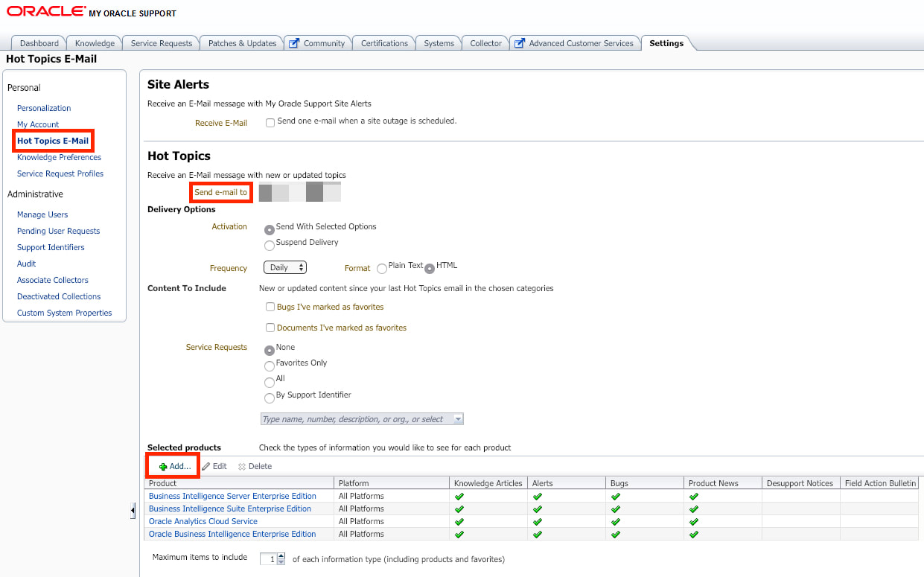Click the Product column header
The height and width of the screenshot is (577, 924).
(239, 483)
